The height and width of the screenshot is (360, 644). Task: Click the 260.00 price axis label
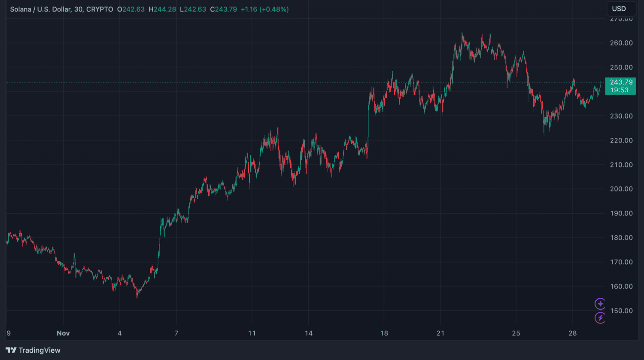pyautogui.click(x=621, y=43)
